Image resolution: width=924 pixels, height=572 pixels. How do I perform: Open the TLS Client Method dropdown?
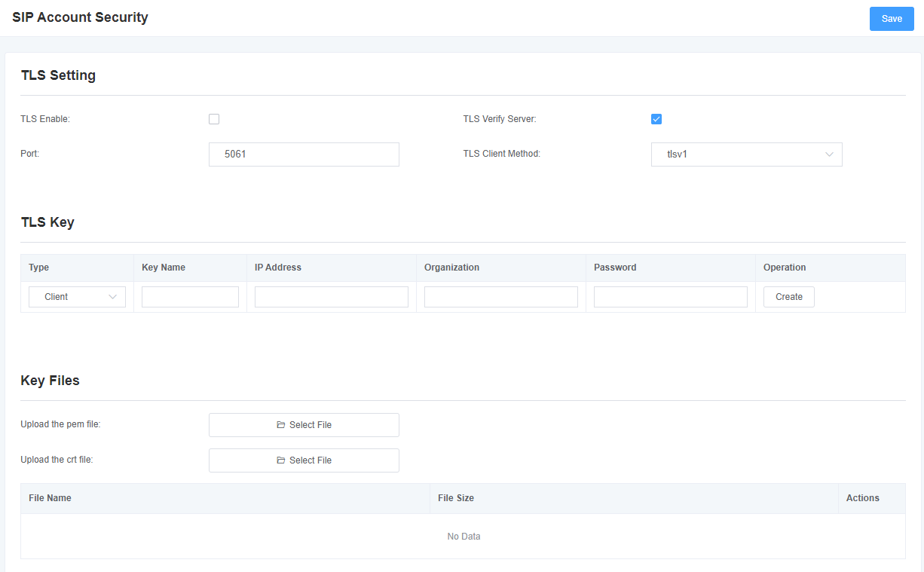pyautogui.click(x=746, y=154)
